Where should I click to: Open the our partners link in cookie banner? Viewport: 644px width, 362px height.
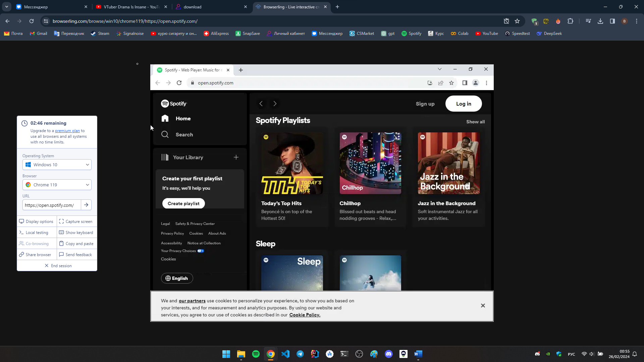coord(192,301)
